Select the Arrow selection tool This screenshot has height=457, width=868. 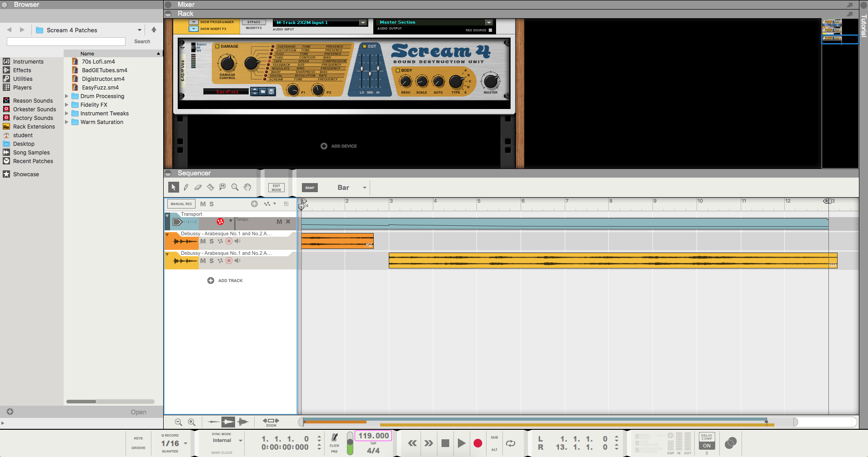pos(173,187)
